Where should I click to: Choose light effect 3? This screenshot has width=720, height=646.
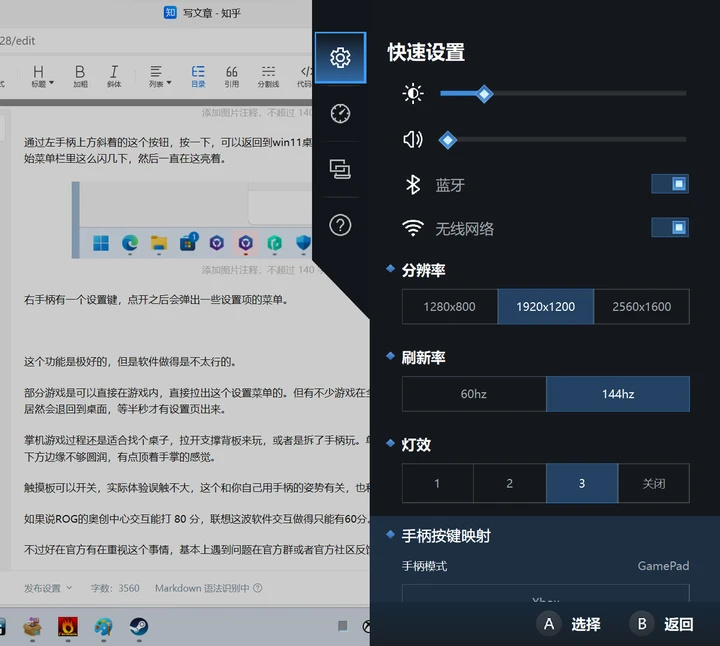click(582, 483)
